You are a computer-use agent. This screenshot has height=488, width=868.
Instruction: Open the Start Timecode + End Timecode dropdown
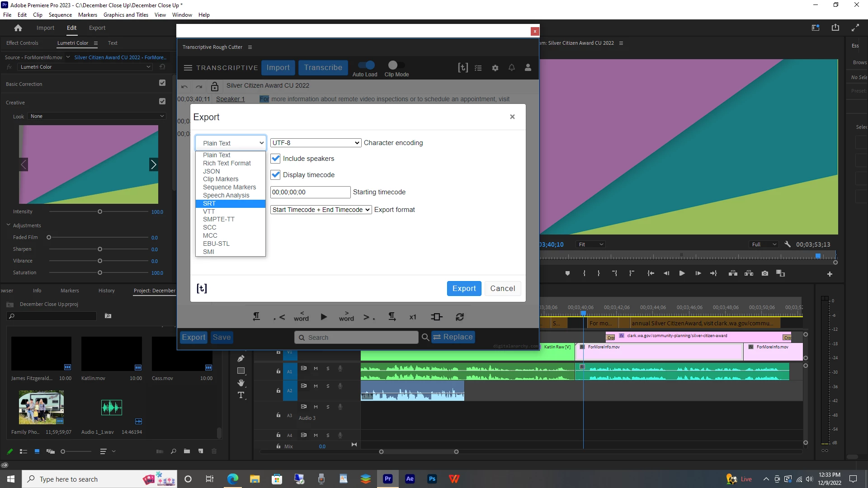[321, 210]
